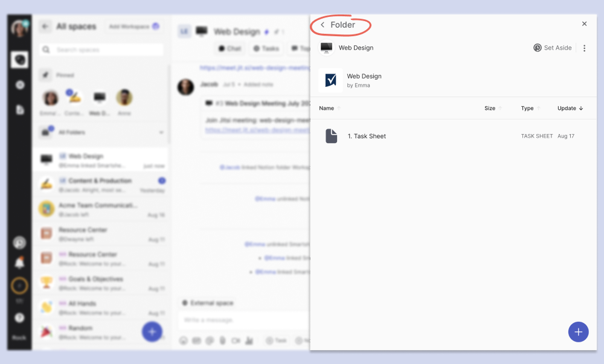Open the 1. Task Sheet file icon
This screenshot has width=604, height=364.
331,136
